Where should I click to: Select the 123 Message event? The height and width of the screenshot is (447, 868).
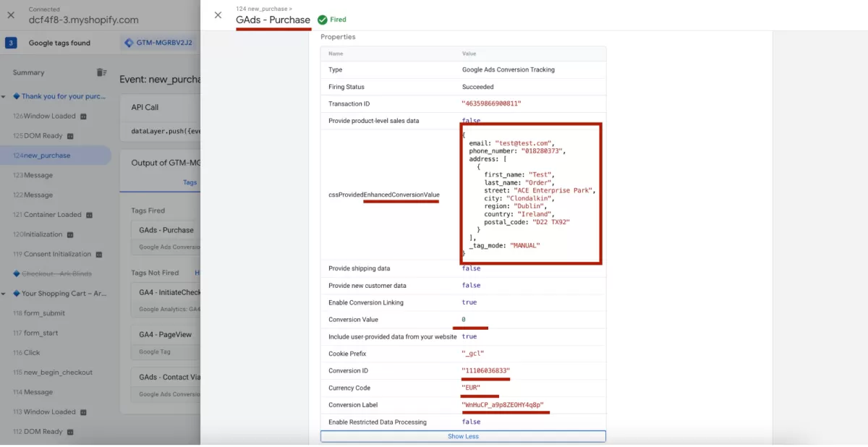33,175
